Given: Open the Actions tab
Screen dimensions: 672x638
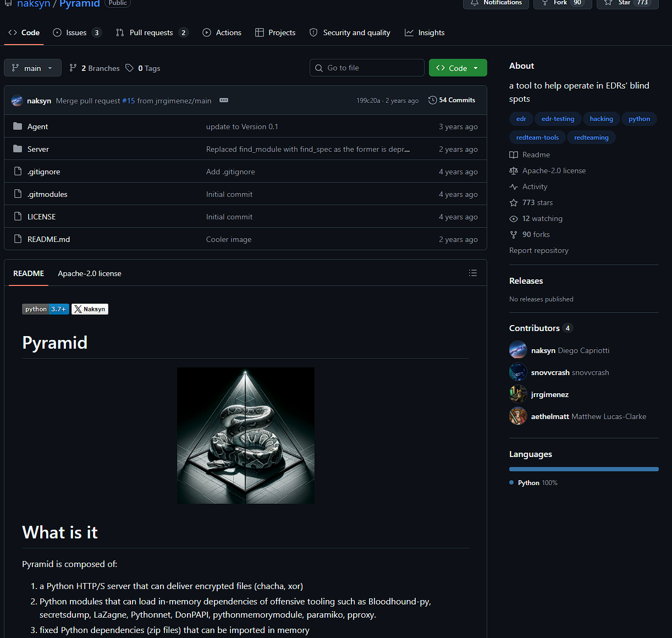Looking at the screenshot, I should point(222,32).
